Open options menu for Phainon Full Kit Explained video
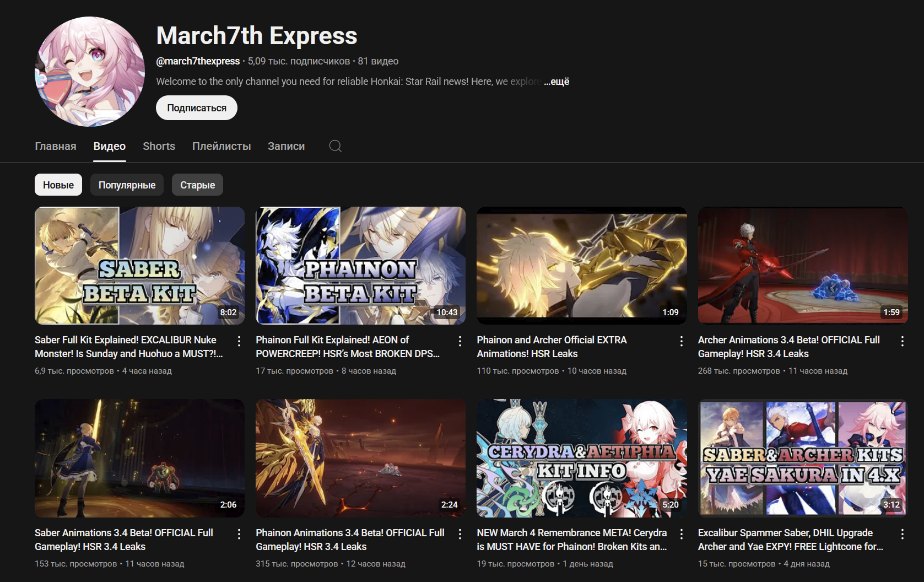 point(460,341)
